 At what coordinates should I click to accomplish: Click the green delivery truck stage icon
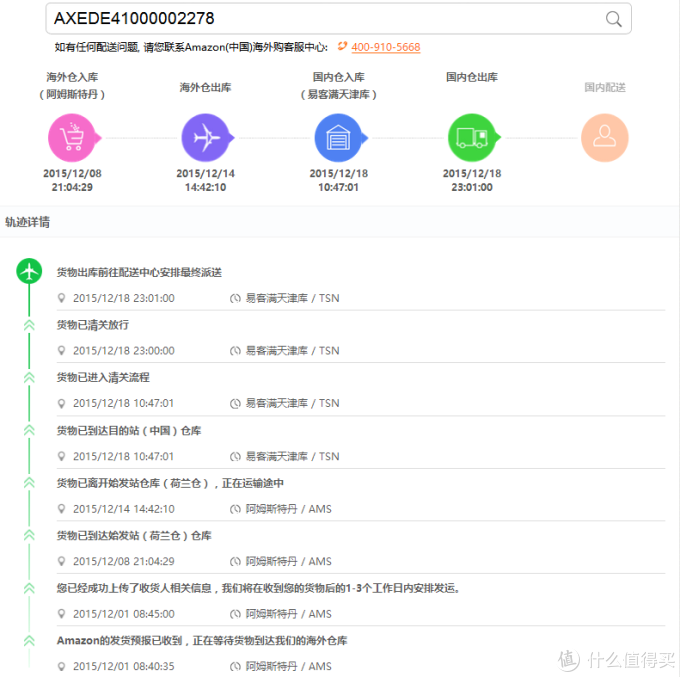472,137
